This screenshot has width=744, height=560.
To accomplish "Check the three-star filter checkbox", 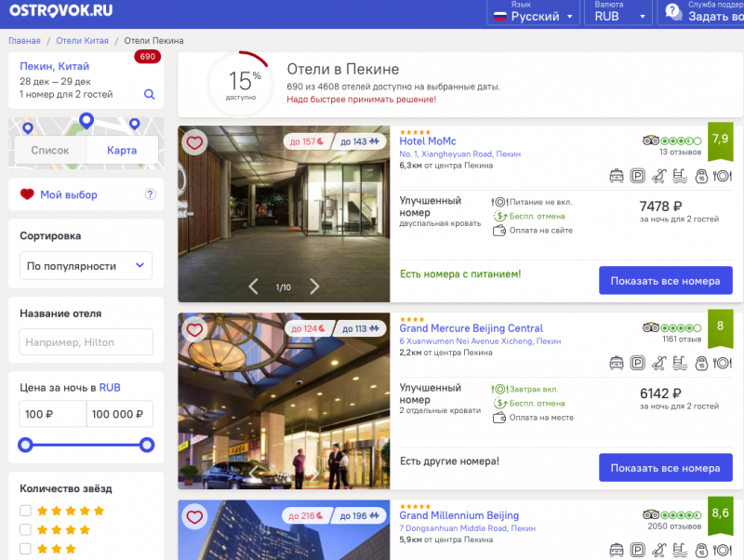I will pyautogui.click(x=25, y=549).
